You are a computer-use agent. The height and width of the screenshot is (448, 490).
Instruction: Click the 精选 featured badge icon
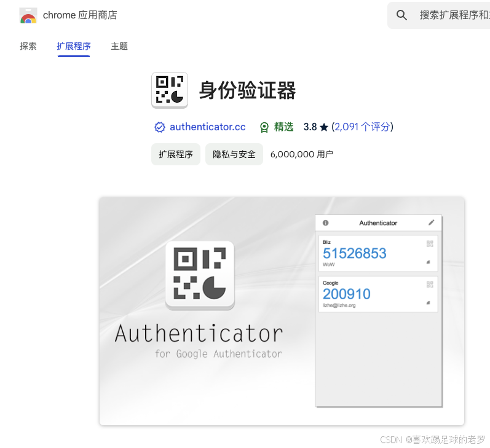point(264,127)
